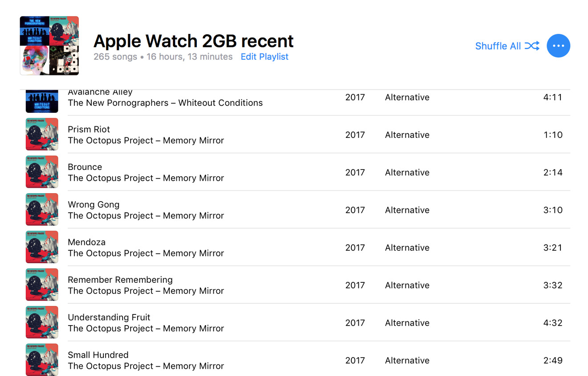Select the Avalanche Alley album artwork
The height and width of the screenshot is (376, 588).
42,101
